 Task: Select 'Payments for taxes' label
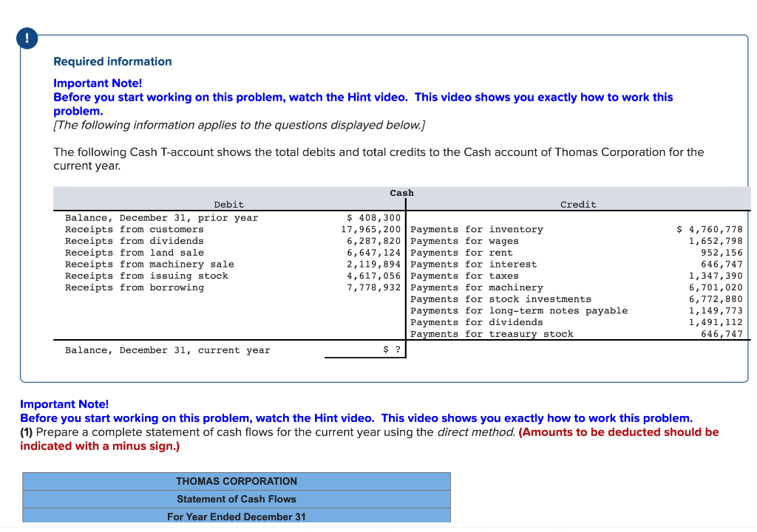[464, 276]
